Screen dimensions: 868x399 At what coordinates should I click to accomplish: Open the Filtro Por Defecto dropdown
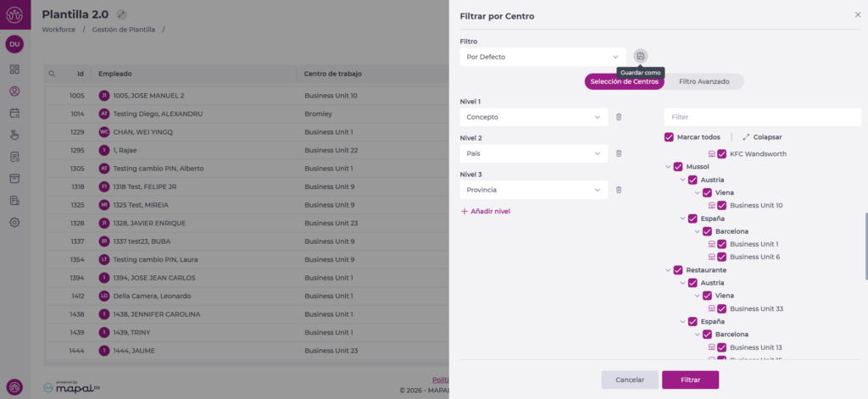tap(543, 57)
